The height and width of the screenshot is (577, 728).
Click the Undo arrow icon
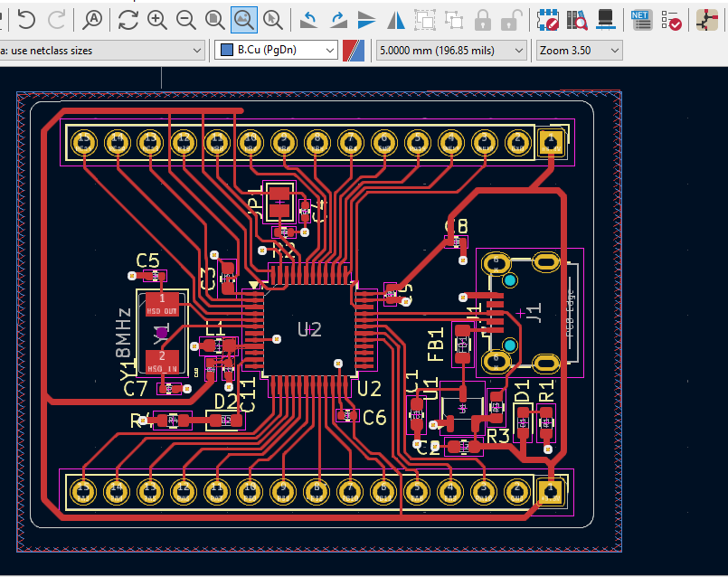pyautogui.click(x=26, y=18)
